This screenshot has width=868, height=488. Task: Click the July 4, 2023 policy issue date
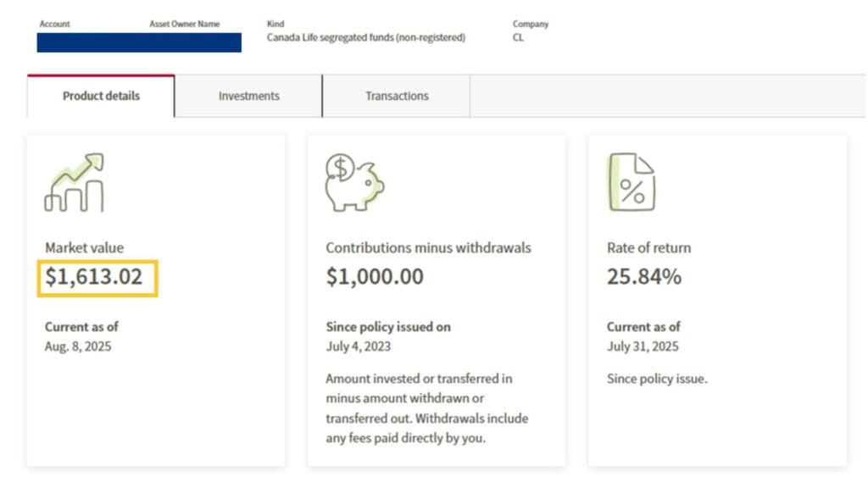coord(359,347)
